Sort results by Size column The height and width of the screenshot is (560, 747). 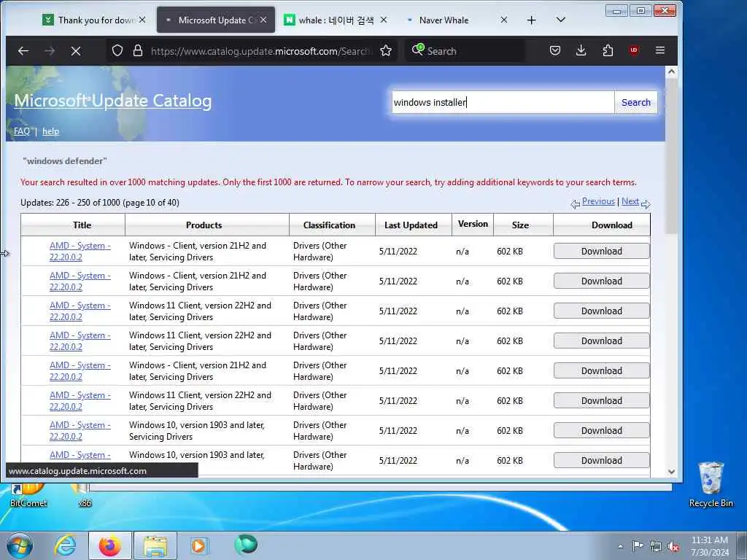(x=520, y=225)
